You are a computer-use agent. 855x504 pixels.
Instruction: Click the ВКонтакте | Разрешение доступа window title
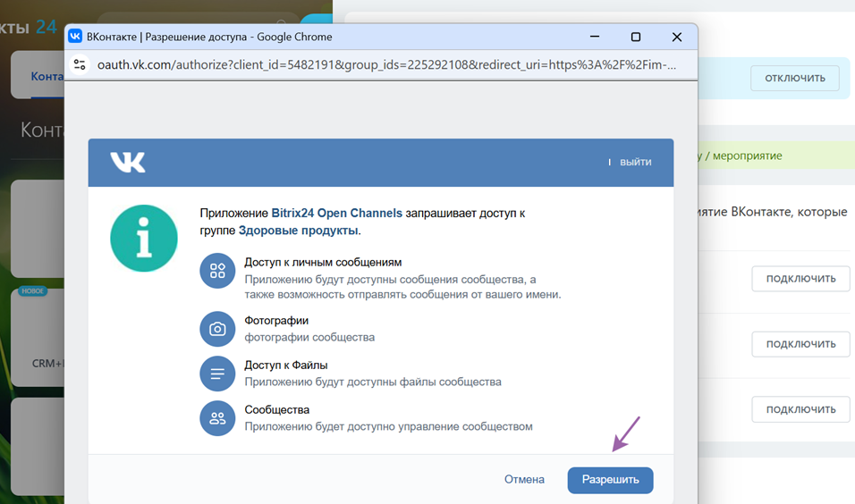(209, 37)
